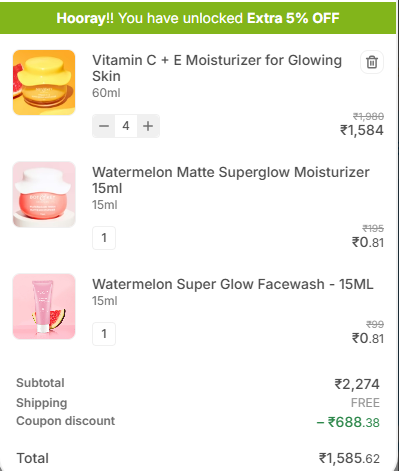Decrease Vitamin C Moisturizer quantity with minus button
This screenshot has height=471, width=399.
pos(104,126)
